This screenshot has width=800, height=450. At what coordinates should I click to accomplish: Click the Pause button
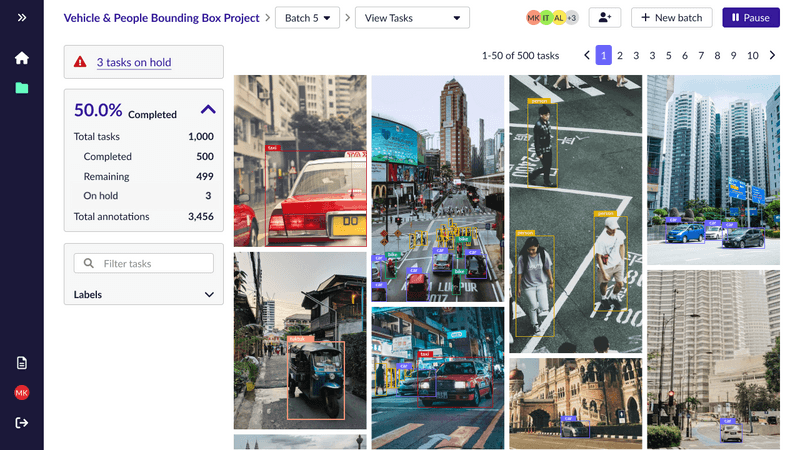[x=751, y=17]
